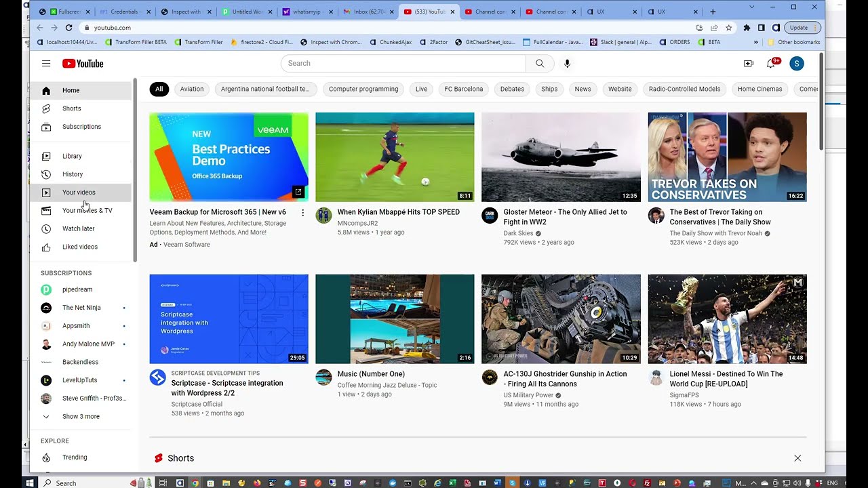This screenshot has height=488, width=868.
Task: Select the Home Cinemas chip
Action: (759, 89)
